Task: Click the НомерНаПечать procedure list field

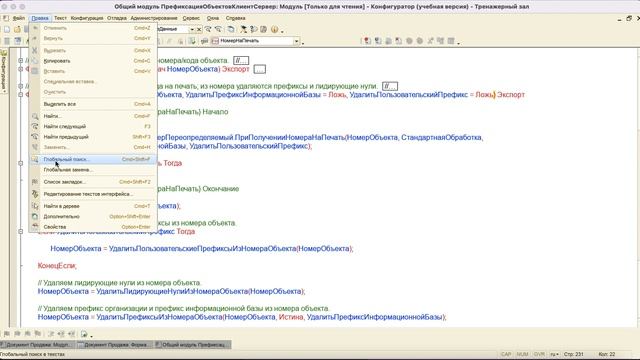Action: click(256, 41)
